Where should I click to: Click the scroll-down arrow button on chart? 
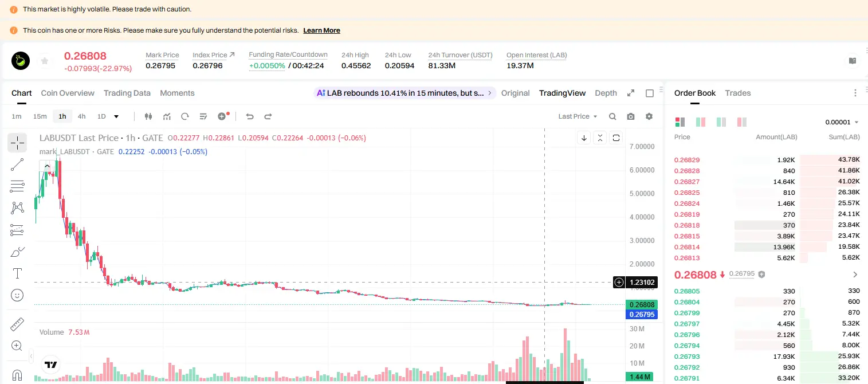pyautogui.click(x=584, y=138)
